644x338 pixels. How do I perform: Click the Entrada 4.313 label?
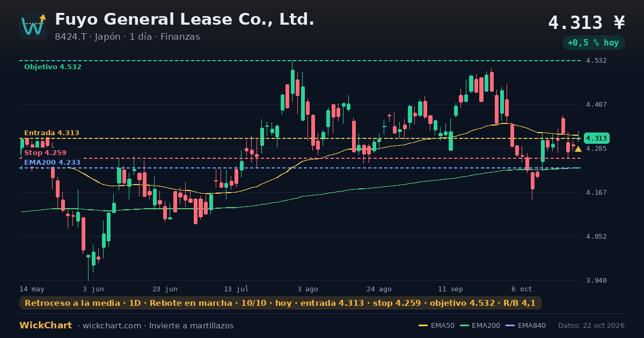coord(52,133)
